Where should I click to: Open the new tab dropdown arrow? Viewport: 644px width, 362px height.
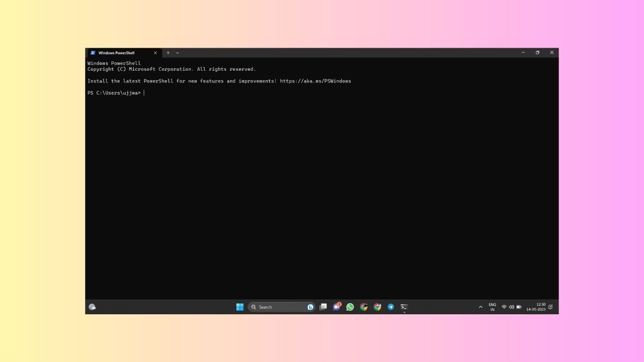(178, 53)
